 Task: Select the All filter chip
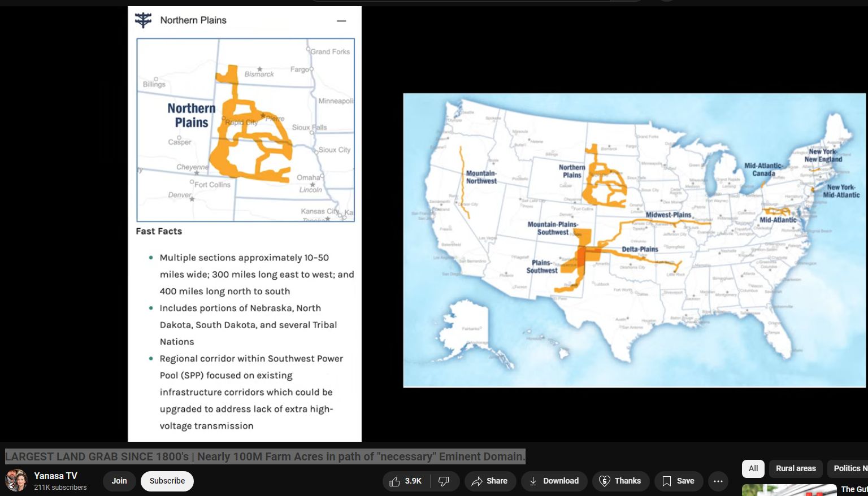point(753,468)
